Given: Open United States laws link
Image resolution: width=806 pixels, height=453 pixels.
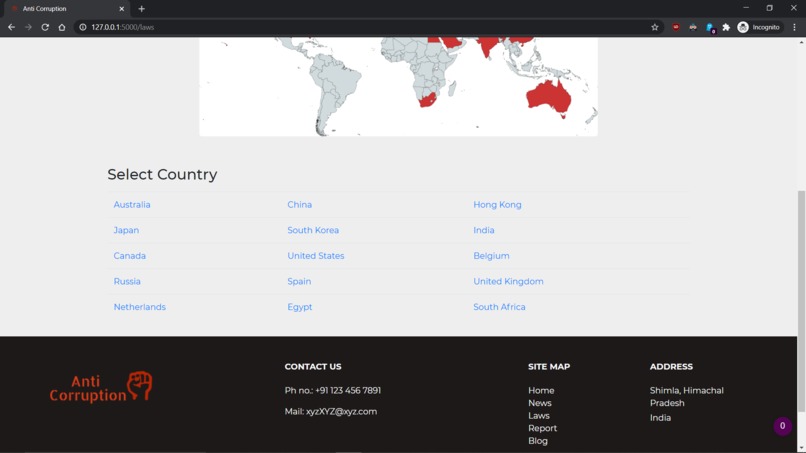Looking at the screenshot, I should (x=316, y=256).
